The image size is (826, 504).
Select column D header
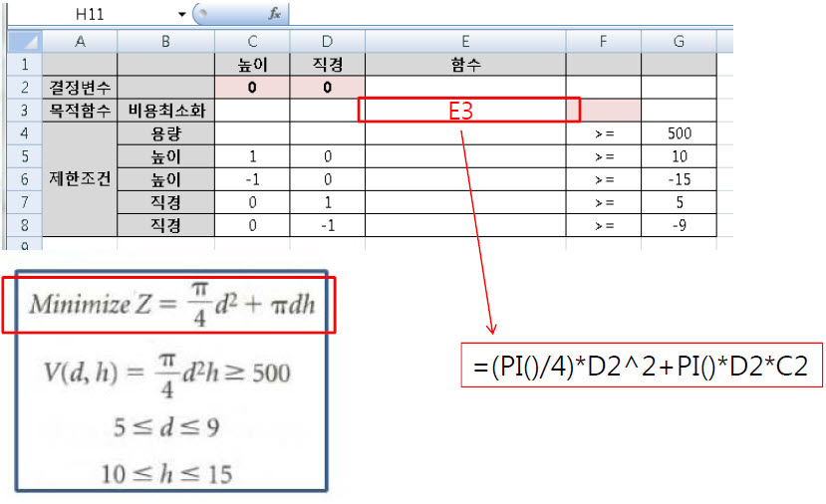(x=327, y=41)
